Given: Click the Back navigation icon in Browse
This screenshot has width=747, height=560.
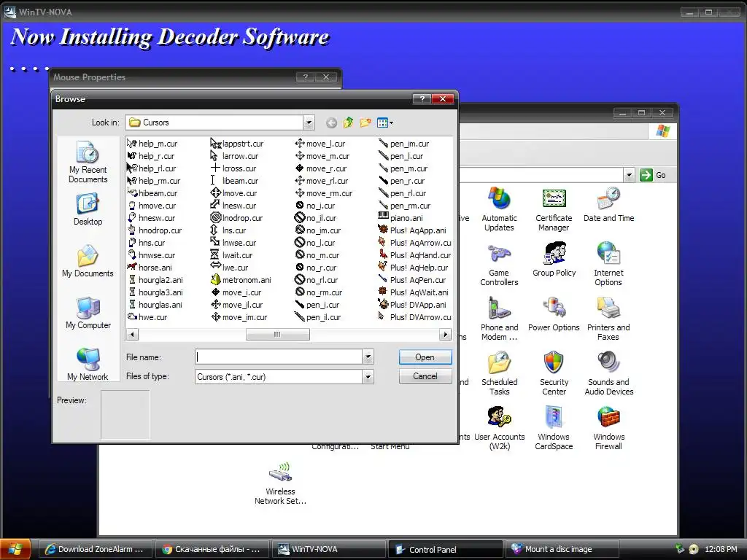Looking at the screenshot, I should coord(332,122).
